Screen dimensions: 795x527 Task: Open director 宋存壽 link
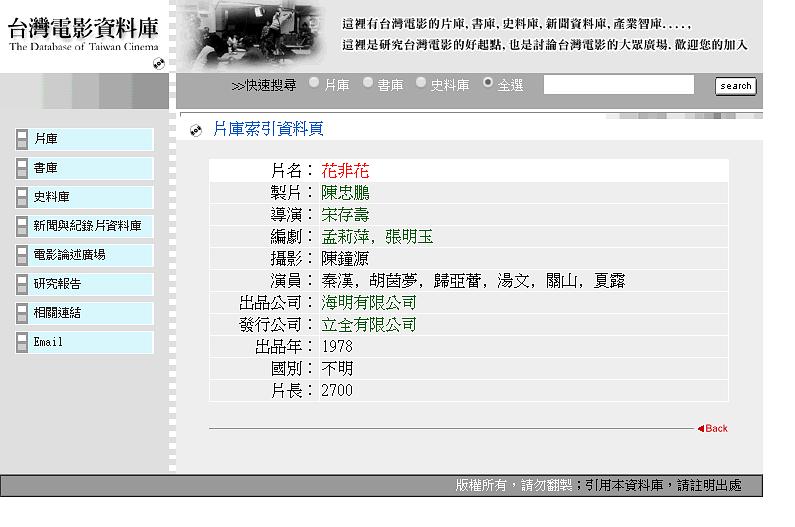345,215
